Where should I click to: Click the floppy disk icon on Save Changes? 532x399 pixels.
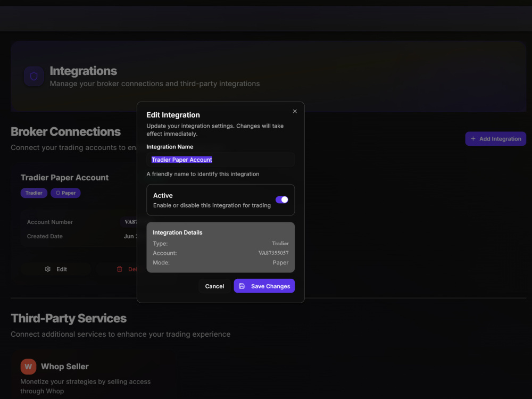pos(242,286)
